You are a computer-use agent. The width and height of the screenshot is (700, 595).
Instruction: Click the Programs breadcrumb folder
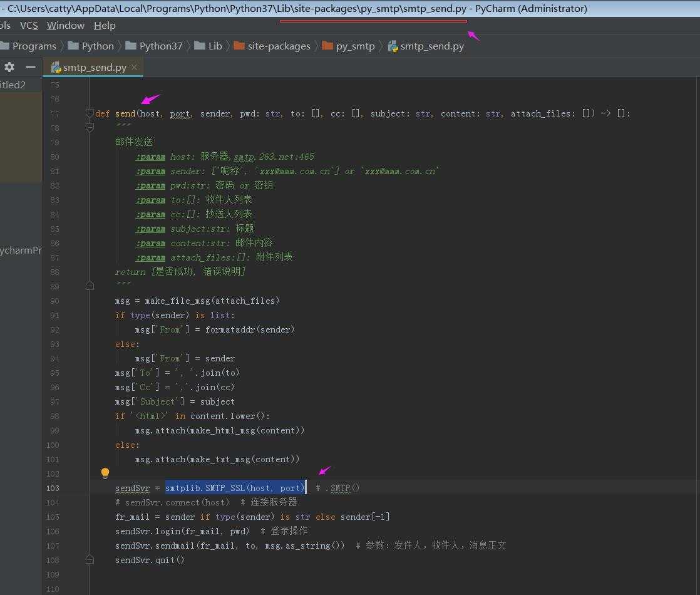point(29,46)
